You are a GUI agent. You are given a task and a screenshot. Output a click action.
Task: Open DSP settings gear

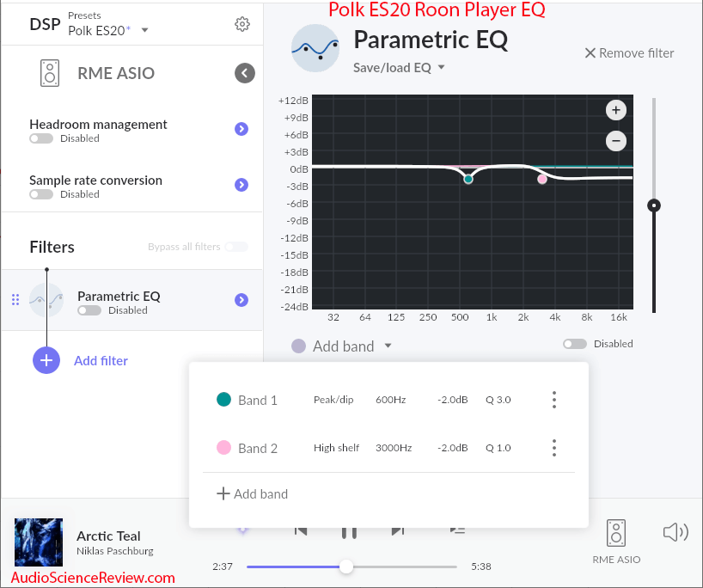pos(242,24)
